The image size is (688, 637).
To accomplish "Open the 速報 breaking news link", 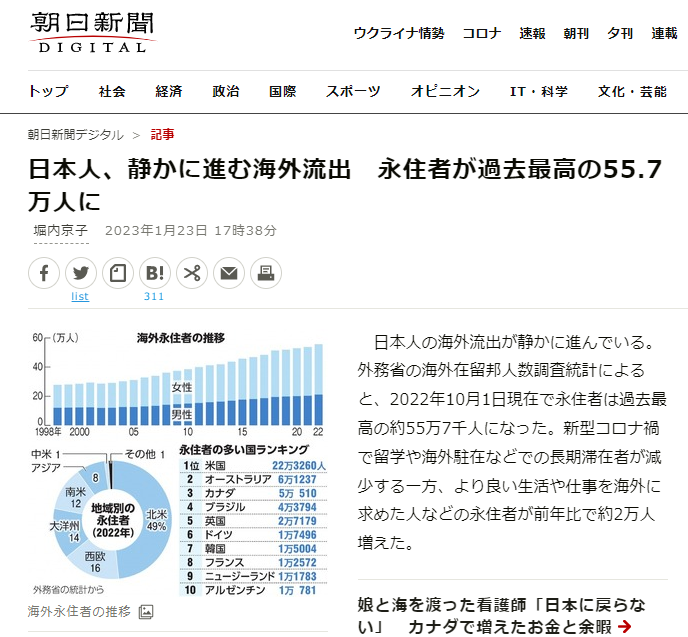I will [532, 33].
